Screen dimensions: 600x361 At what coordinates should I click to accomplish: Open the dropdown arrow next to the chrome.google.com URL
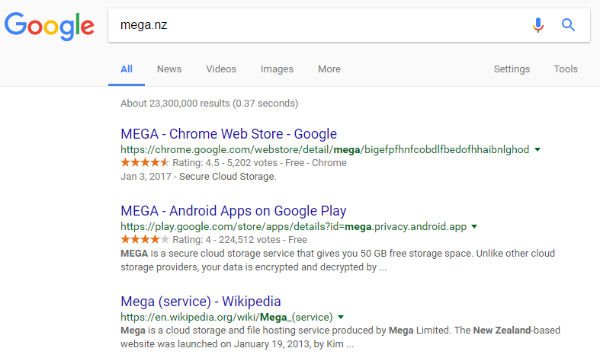[x=537, y=149]
